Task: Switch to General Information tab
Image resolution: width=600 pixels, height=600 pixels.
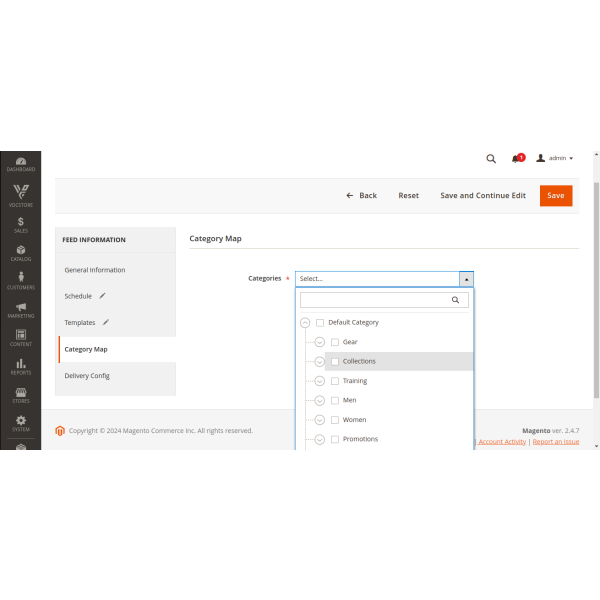Action: 95,270
